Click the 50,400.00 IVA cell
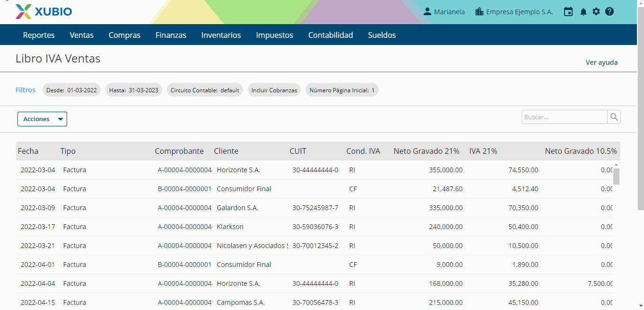Screen dimensions: 644x310 (523, 227)
